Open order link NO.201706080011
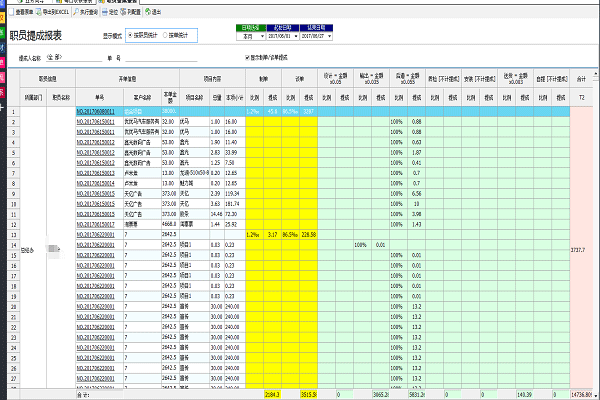Viewport: 600px width, 400px height. (x=97, y=111)
